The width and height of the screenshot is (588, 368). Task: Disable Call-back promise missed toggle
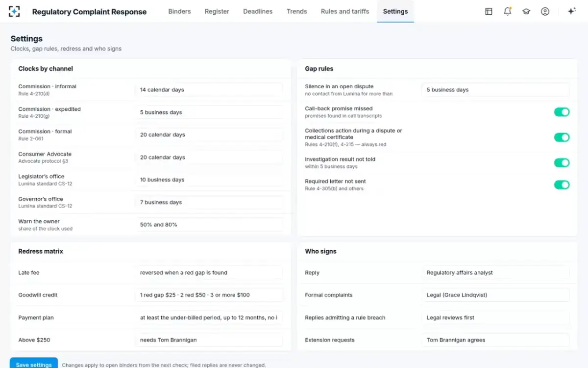point(562,112)
